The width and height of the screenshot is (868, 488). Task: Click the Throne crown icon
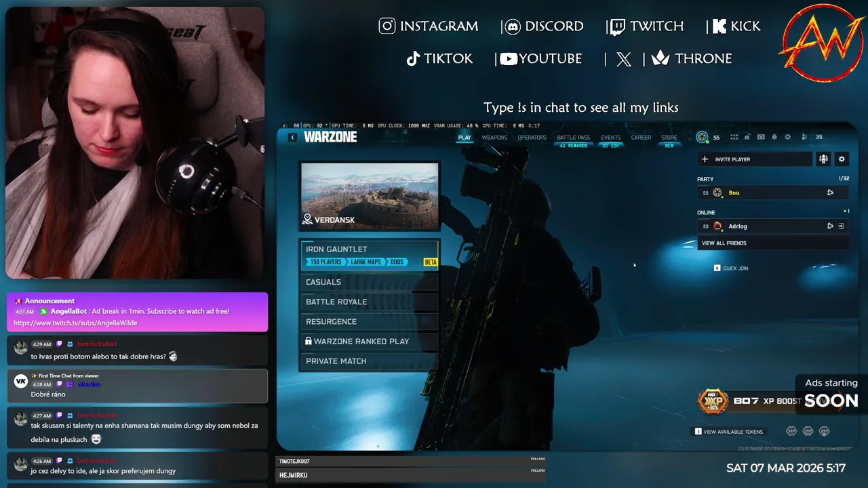[660, 59]
